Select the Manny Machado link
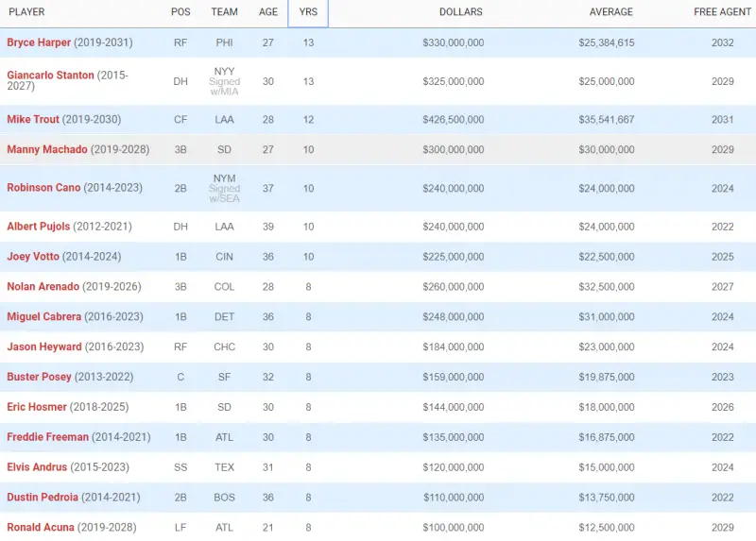The image size is (756, 541). coord(47,150)
